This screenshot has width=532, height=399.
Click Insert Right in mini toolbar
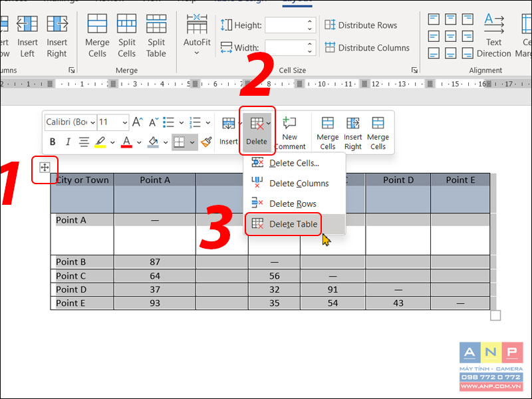click(353, 132)
